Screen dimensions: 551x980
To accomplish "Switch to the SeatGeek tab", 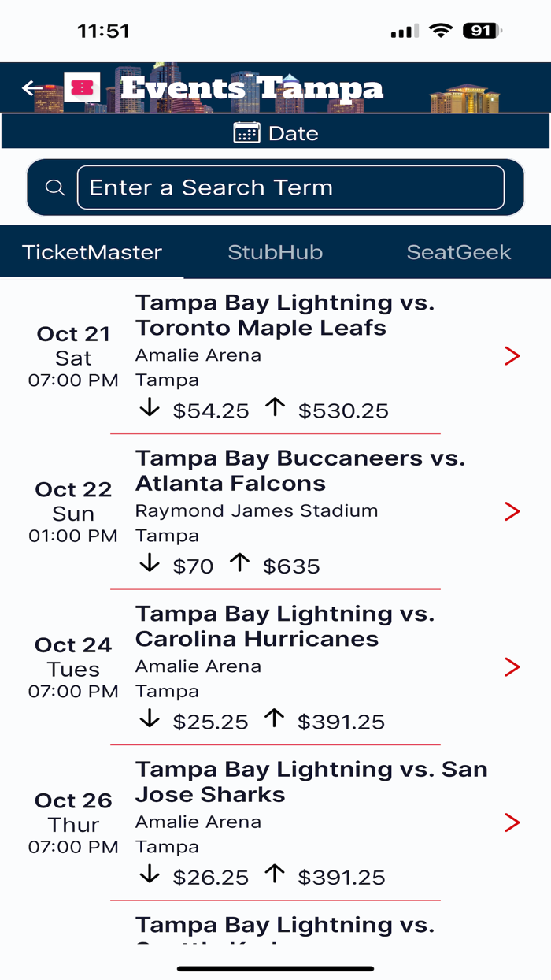I will point(459,252).
